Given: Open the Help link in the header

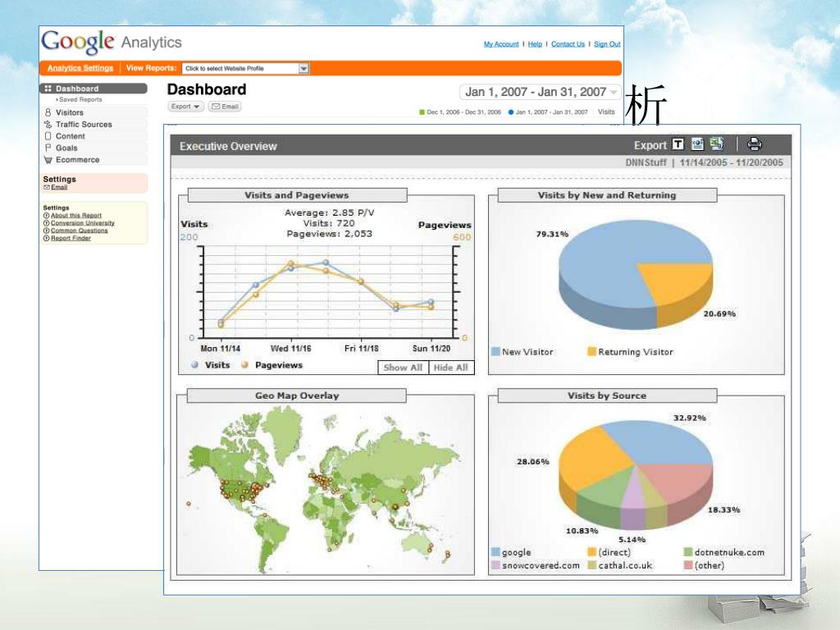Looking at the screenshot, I should tap(535, 44).
